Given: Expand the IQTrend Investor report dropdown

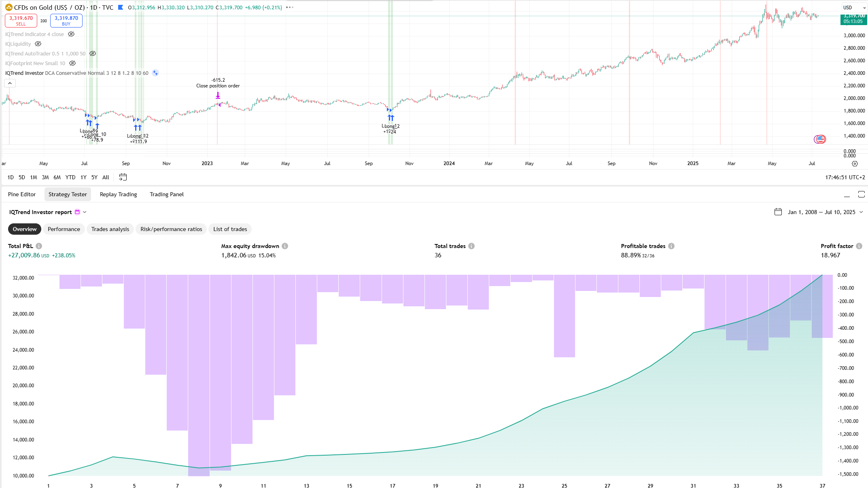Looking at the screenshot, I should coord(85,212).
